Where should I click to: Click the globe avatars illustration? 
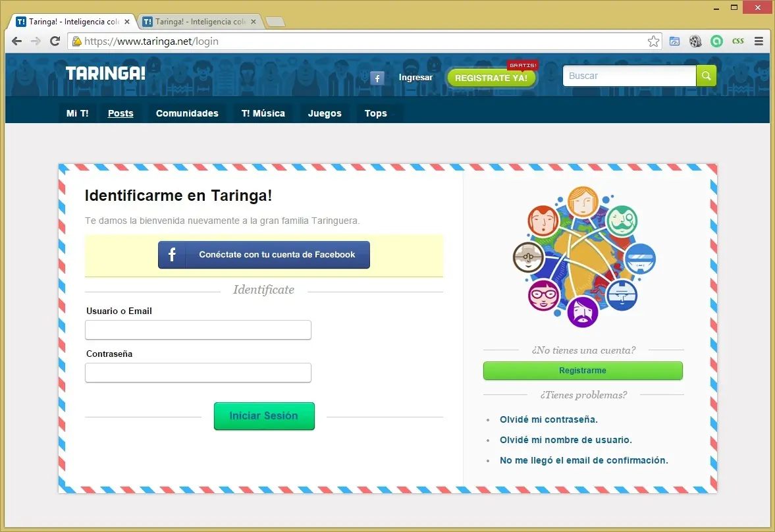(x=584, y=257)
